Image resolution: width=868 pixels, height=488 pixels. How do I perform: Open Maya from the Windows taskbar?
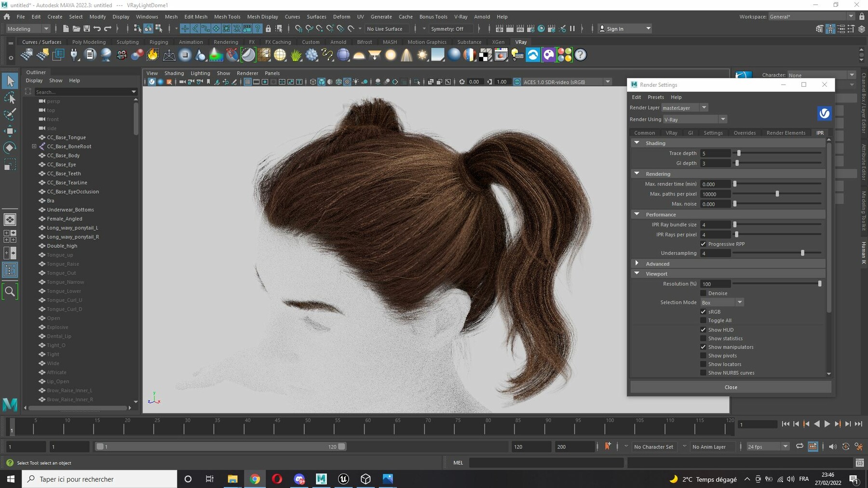tap(321, 479)
